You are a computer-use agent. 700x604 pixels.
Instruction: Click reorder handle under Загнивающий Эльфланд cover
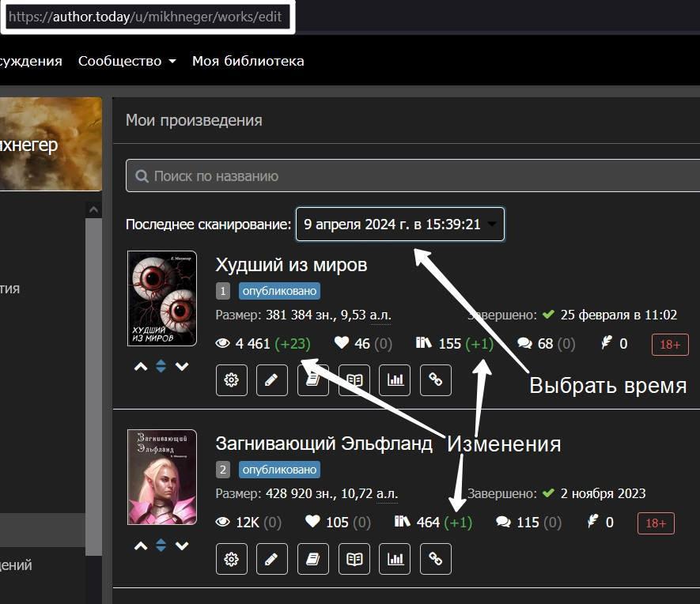click(161, 545)
